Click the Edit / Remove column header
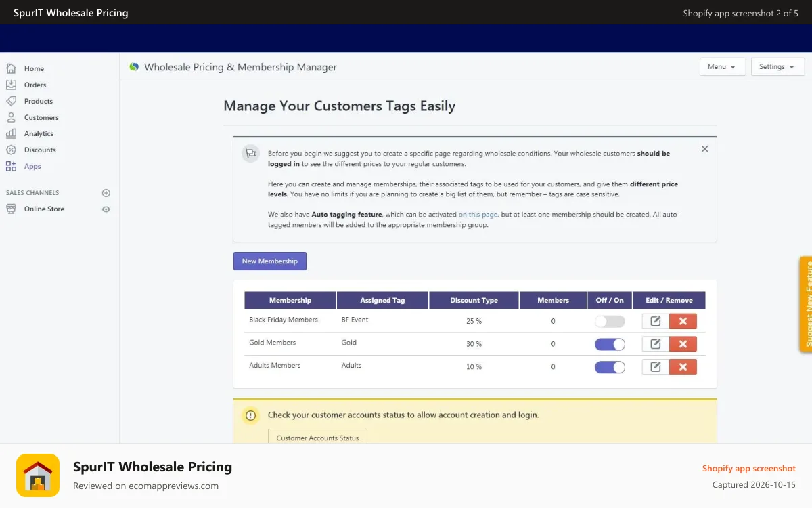This screenshot has height=508, width=812. (669, 300)
